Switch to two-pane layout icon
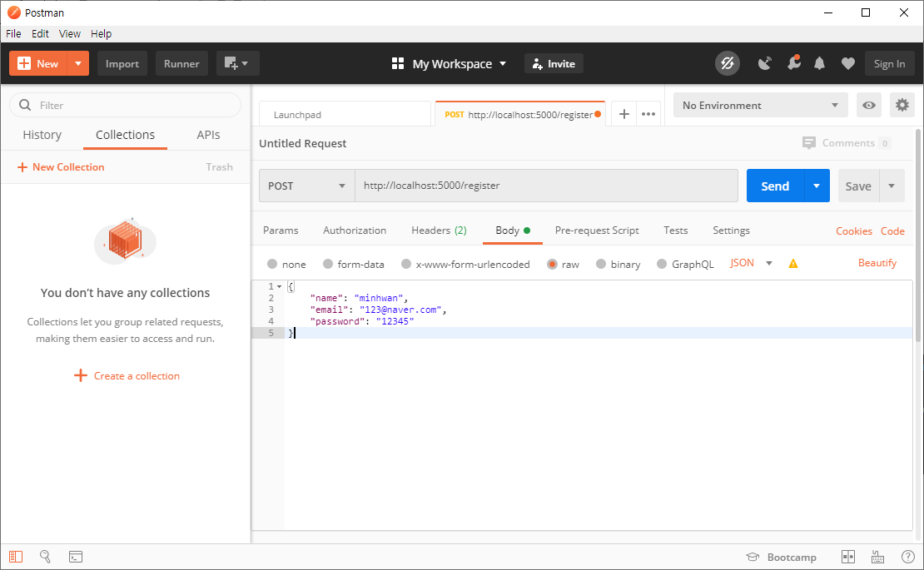Screen dimensions: 924x570 pyautogui.click(x=848, y=557)
